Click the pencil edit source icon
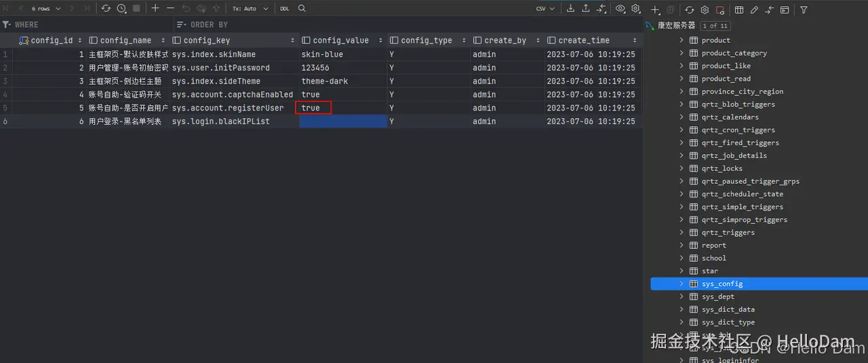The height and width of the screenshot is (363, 868). [x=754, y=10]
